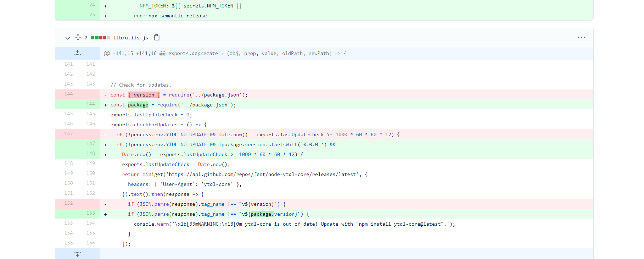Click the added 'Date.now() - exports.lastUpdateCheck' line 148
Viewport: 644px width, 259px height.
[x=212, y=155]
